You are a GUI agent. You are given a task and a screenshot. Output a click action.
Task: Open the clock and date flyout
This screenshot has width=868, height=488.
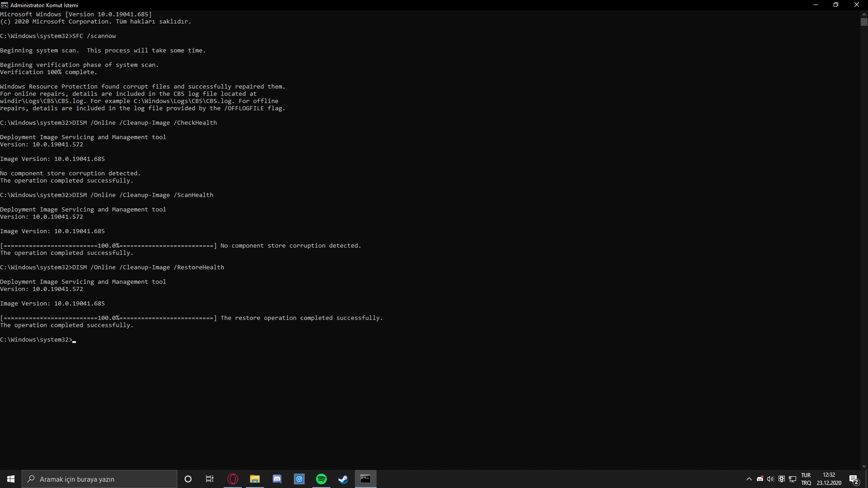click(829, 479)
